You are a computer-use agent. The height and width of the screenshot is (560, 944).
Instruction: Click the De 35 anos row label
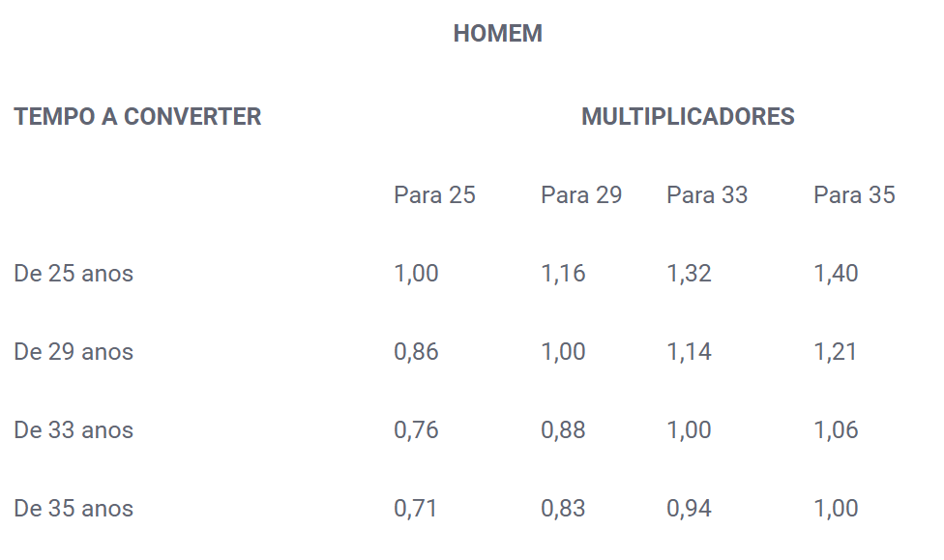click(74, 508)
